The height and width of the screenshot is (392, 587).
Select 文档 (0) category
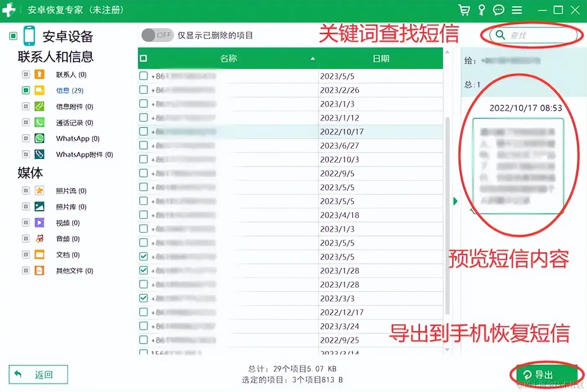[68, 254]
